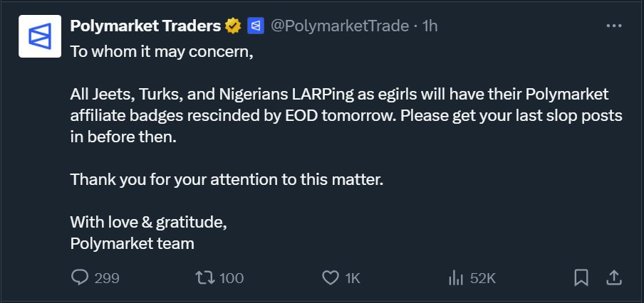This screenshot has height=303, width=644.
Task: Toggle the like heart icon
Action: click(330, 278)
